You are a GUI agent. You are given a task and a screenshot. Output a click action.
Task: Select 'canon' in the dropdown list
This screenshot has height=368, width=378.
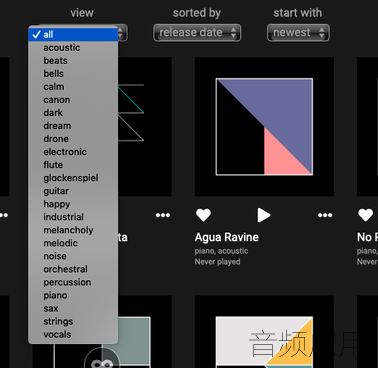pyautogui.click(x=73, y=100)
